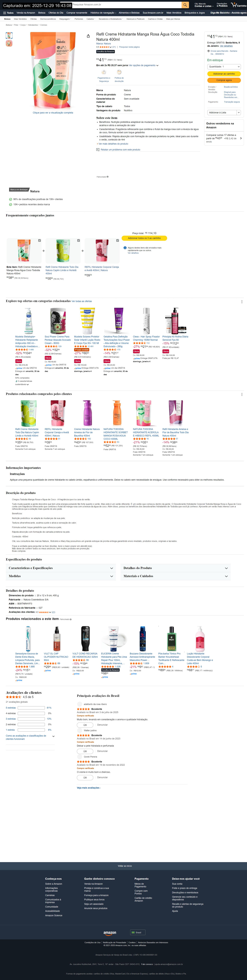Open the Ofertas do Dia menu item
247x980 pixels.
(56, 12)
